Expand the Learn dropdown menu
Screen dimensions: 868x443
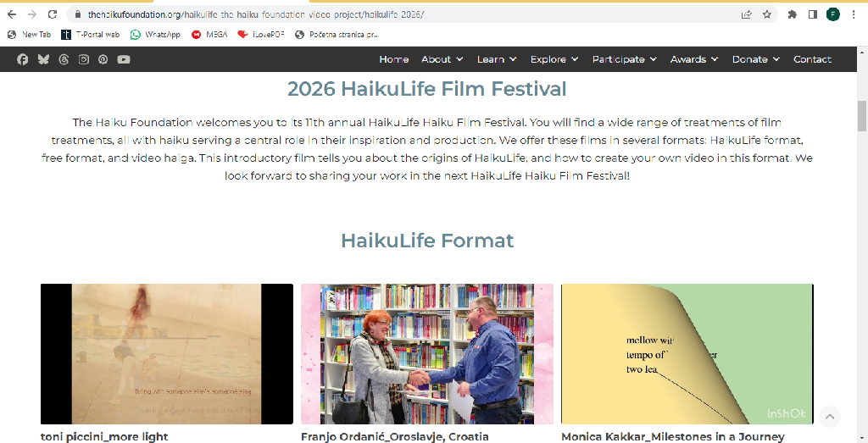click(x=497, y=59)
